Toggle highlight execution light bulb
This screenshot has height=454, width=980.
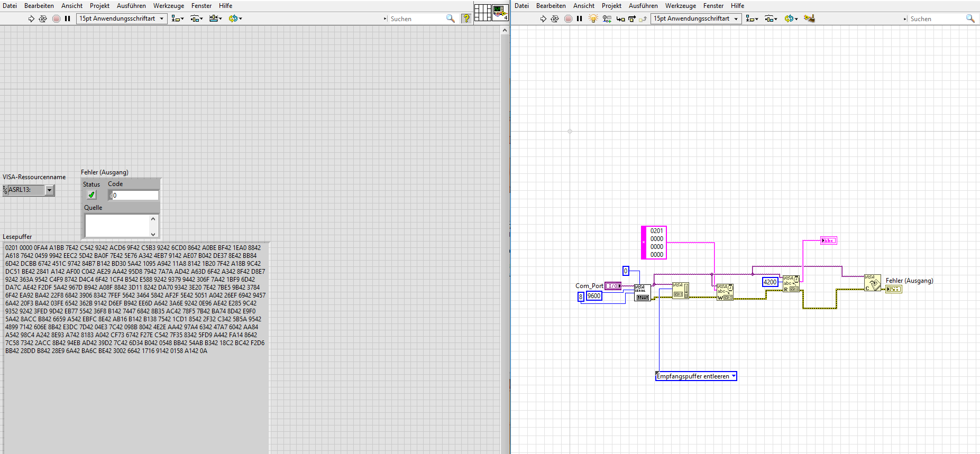pos(593,18)
